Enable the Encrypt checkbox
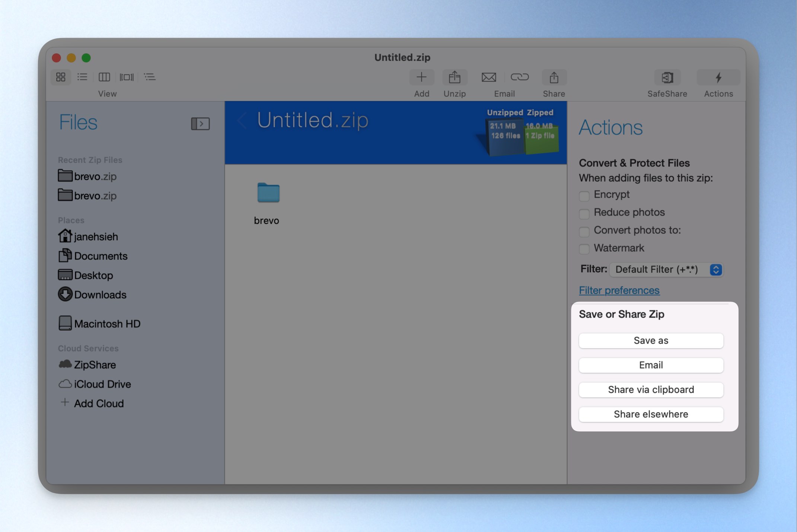The height and width of the screenshot is (532, 797). [584, 195]
